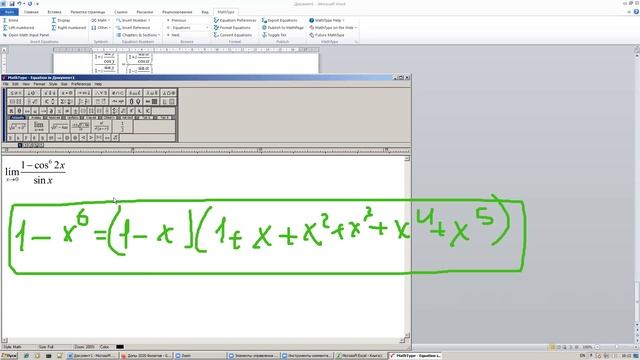Expand the Insert Number dropdown
The width and height of the screenshot is (640, 360).
point(133,20)
